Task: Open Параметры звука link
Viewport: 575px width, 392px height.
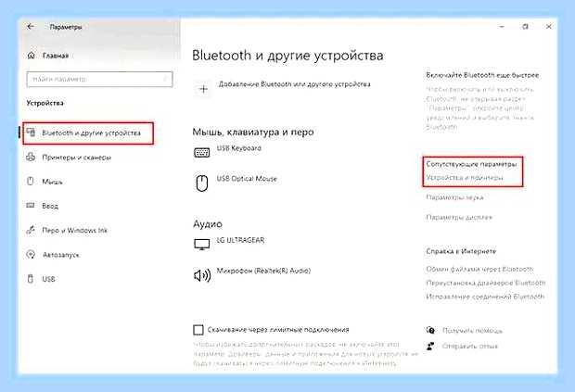Action: (x=454, y=197)
